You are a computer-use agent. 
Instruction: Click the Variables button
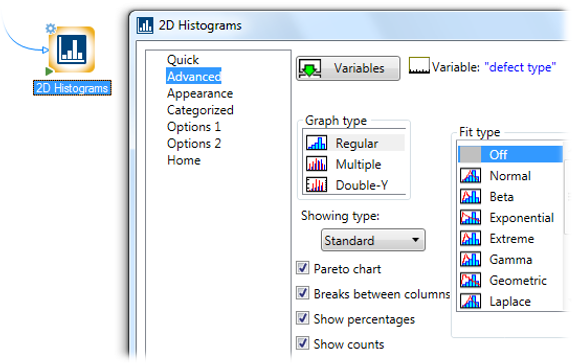[x=348, y=68]
